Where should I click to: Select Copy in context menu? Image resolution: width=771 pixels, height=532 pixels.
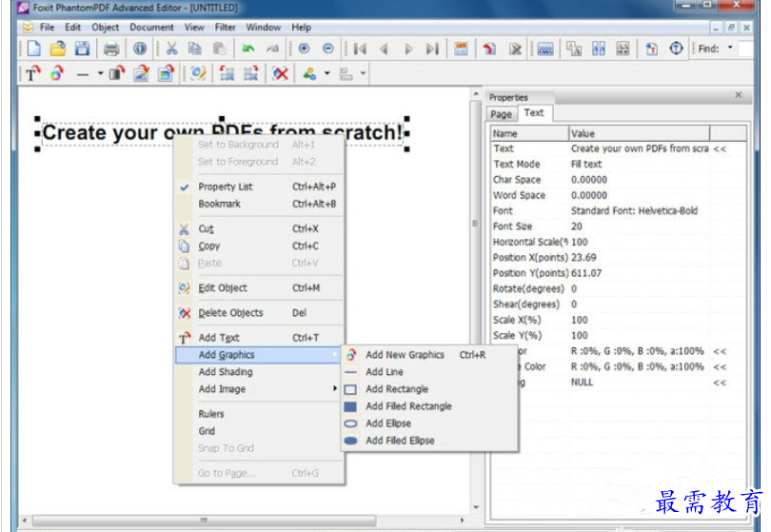click(259, 246)
